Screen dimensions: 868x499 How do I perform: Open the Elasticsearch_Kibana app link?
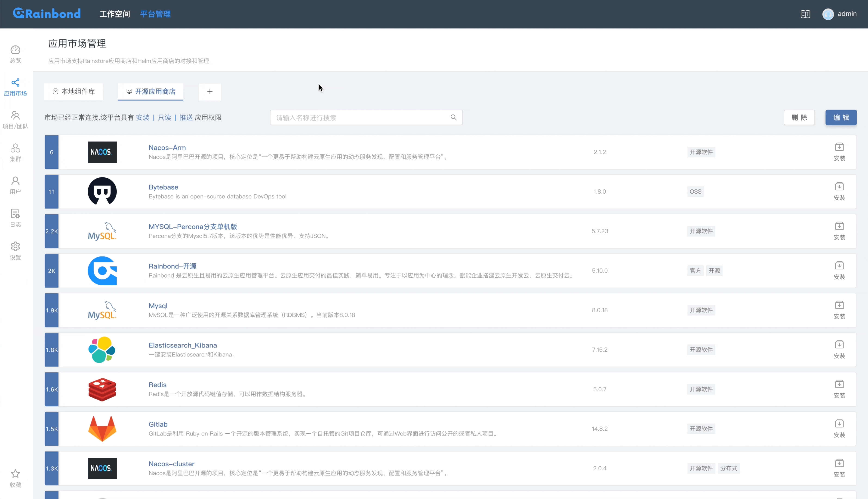point(182,345)
